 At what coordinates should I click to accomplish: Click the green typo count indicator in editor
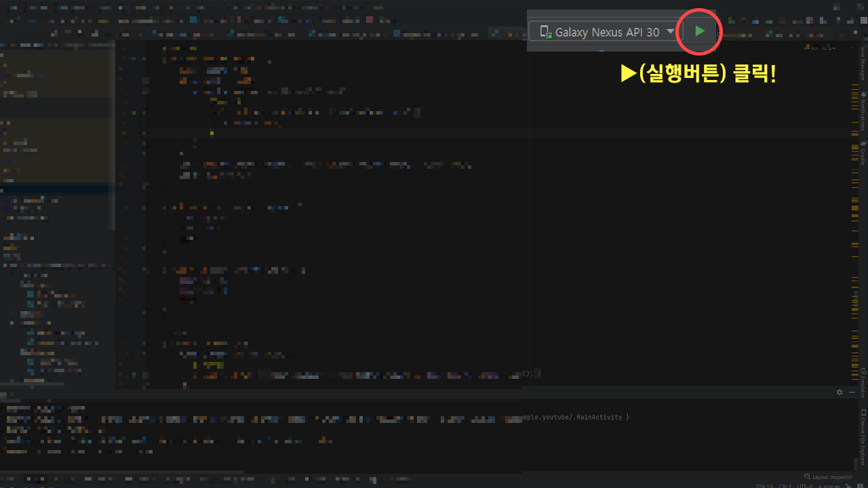pyautogui.click(x=828, y=48)
